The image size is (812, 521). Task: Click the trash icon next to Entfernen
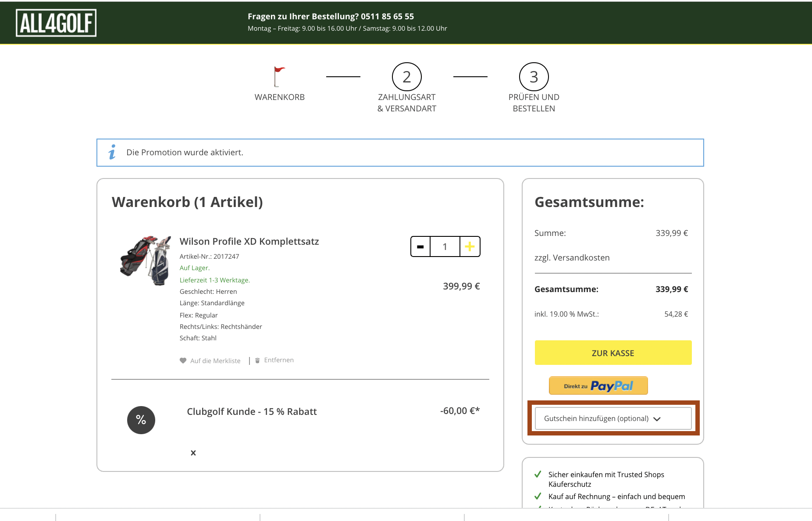pyautogui.click(x=257, y=360)
